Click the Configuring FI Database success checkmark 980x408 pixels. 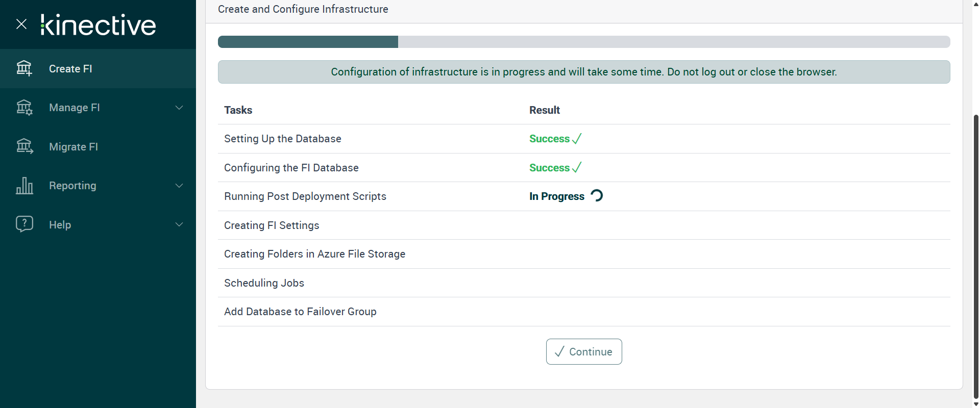tap(577, 168)
